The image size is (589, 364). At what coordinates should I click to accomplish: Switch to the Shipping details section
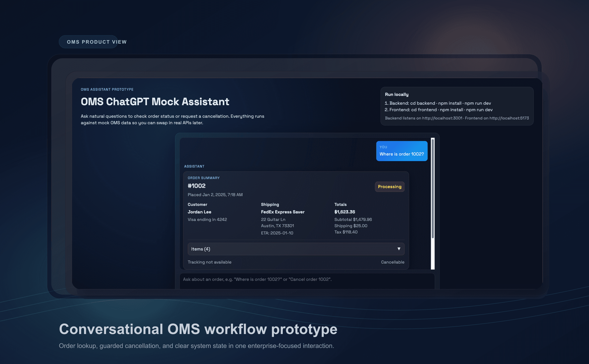point(270,204)
